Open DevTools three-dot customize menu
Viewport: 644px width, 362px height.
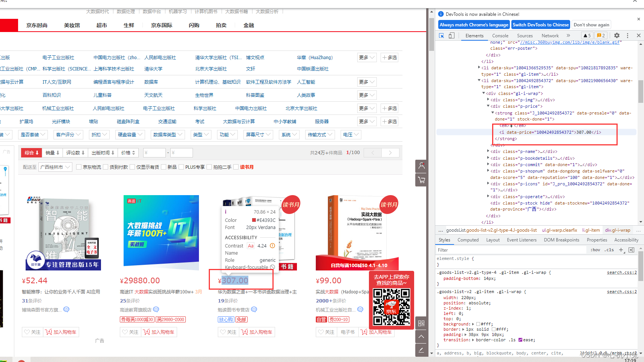627,35
